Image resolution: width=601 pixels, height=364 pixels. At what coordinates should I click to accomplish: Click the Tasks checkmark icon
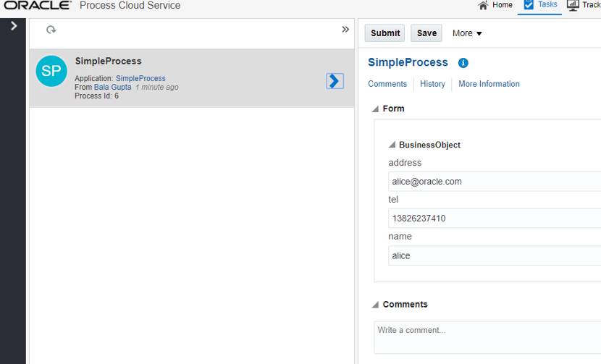(x=529, y=5)
